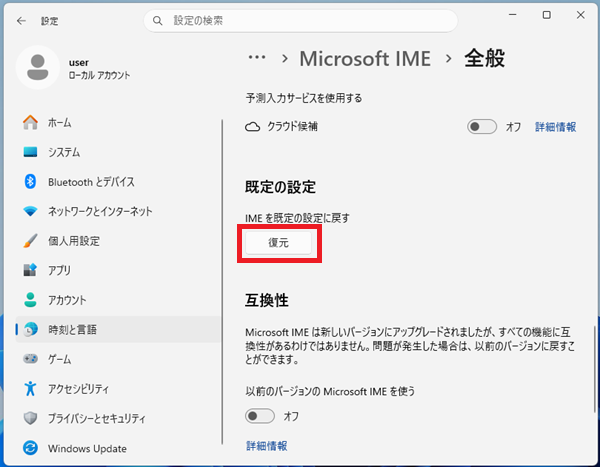Click the 設定の検索 search box
The height and width of the screenshot is (467, 600).
click(x=300, y=20)
